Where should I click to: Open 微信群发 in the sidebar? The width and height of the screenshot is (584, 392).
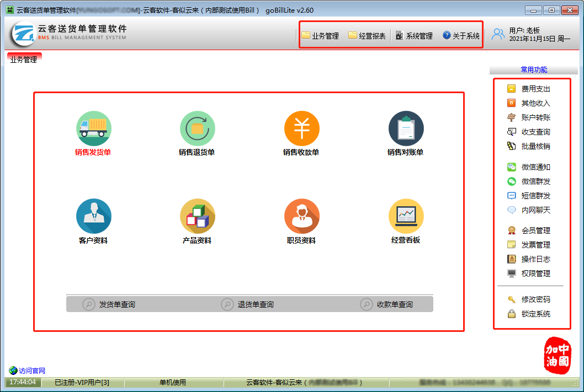tap(528, 181)
